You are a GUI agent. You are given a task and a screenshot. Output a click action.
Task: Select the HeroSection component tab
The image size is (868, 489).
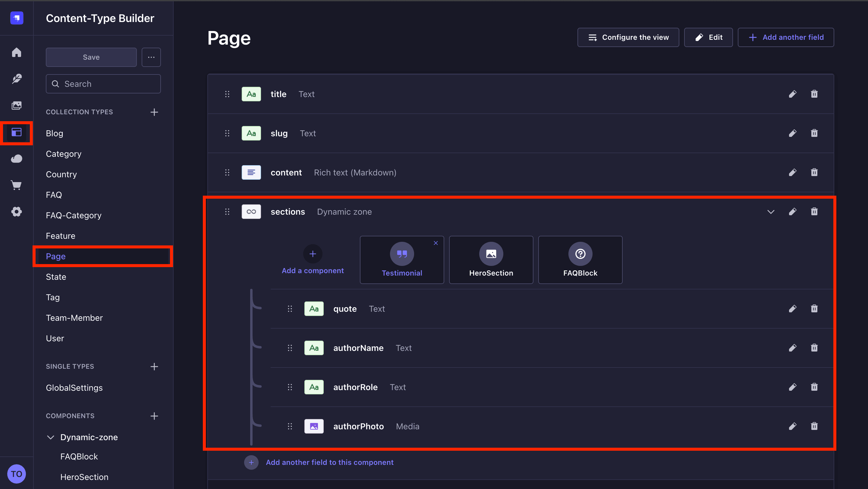coord(491,260)
